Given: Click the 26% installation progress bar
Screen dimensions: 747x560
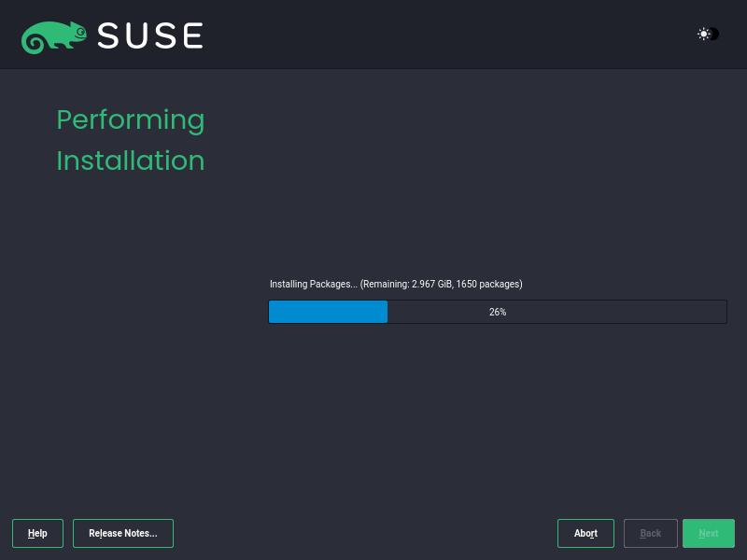Looking at the screenshot, I should 498,312.
